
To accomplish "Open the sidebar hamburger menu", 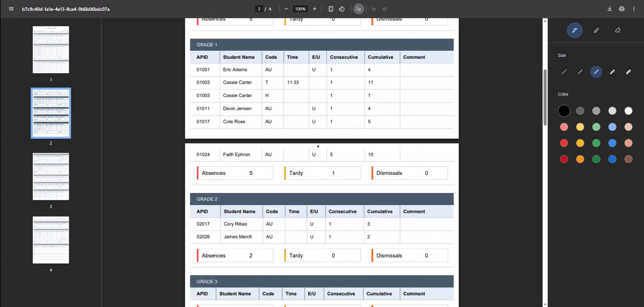I will point(11,9).
